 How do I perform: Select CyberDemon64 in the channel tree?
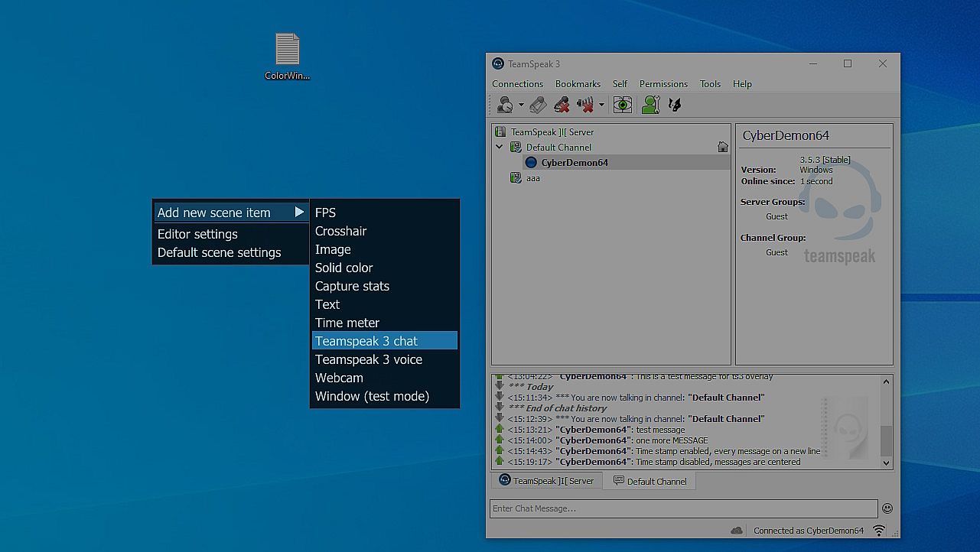[x=574, y=162]
